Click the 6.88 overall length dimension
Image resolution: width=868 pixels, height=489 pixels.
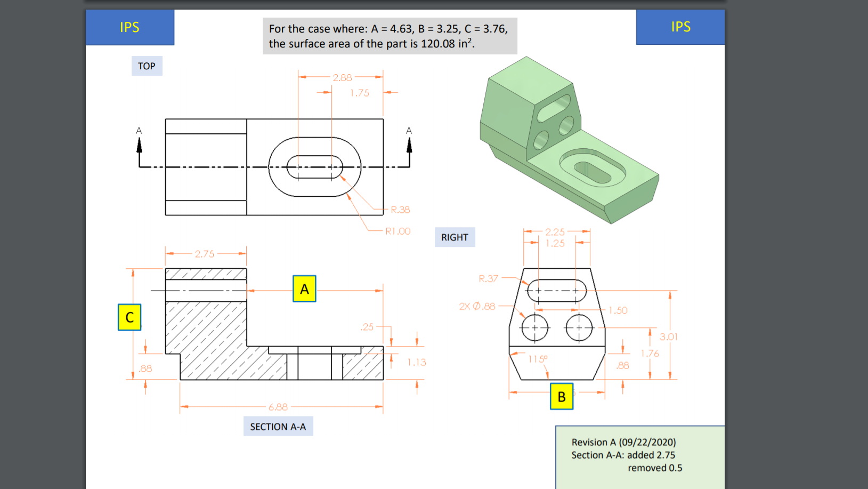click(x=278, y=407)
